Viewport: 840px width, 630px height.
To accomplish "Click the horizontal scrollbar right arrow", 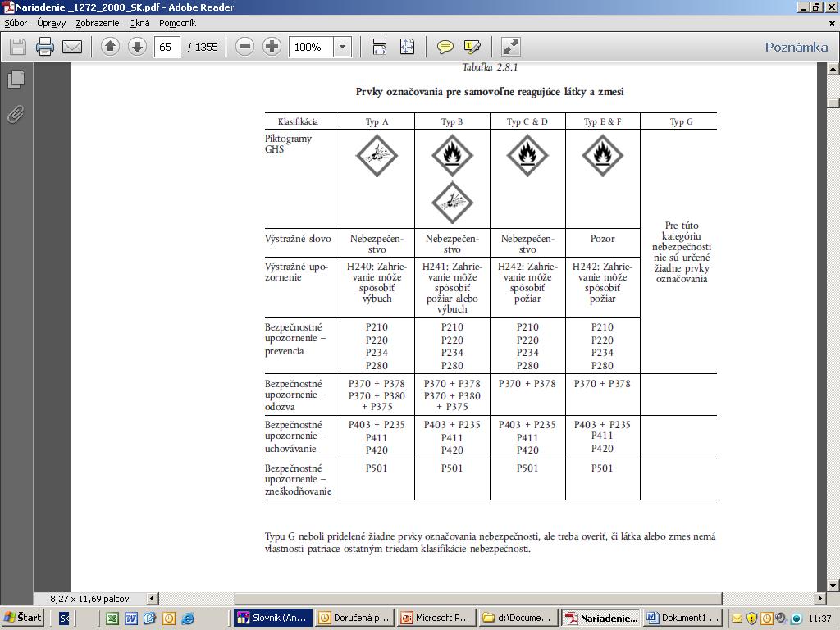I will 820,598.
